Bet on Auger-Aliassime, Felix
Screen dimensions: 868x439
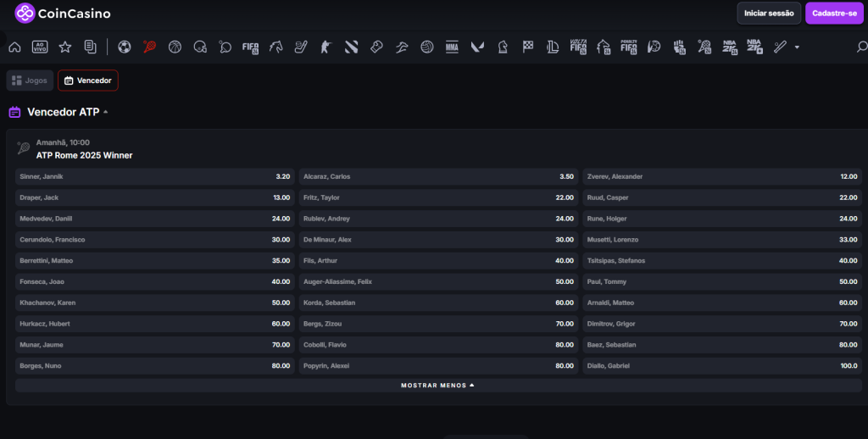(x=438, y=281)
